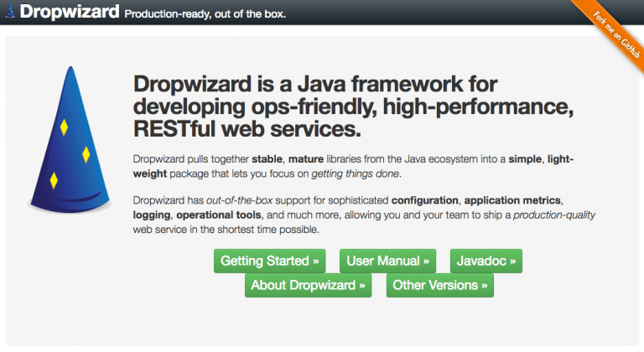Image resolution: width=644 pixels, height=352 pixels.
Task: Click the bold word "configuration"
Action: 425,201
